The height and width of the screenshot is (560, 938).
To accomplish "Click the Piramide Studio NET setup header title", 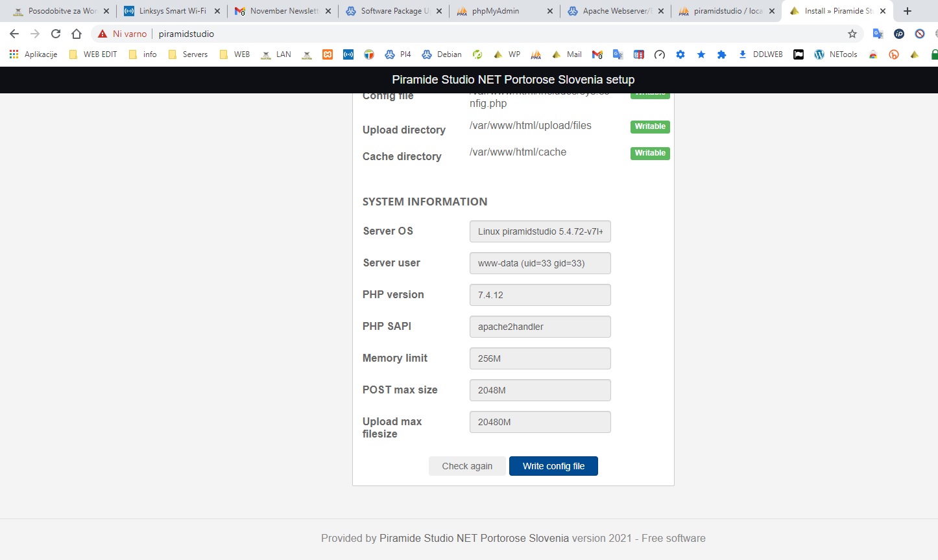I will point(513,80).
